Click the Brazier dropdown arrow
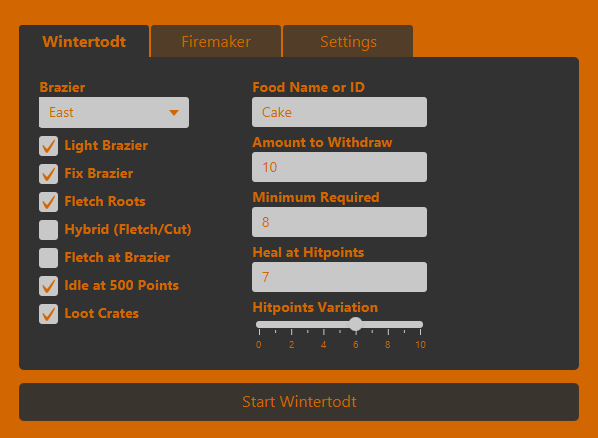This screenshot has height=438, width=598. tap(174, 113)
